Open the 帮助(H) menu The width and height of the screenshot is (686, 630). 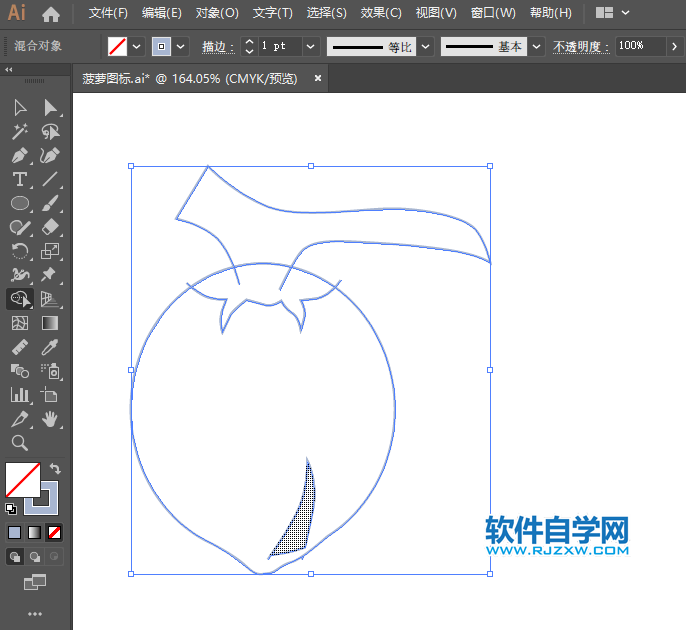point(551,13)
